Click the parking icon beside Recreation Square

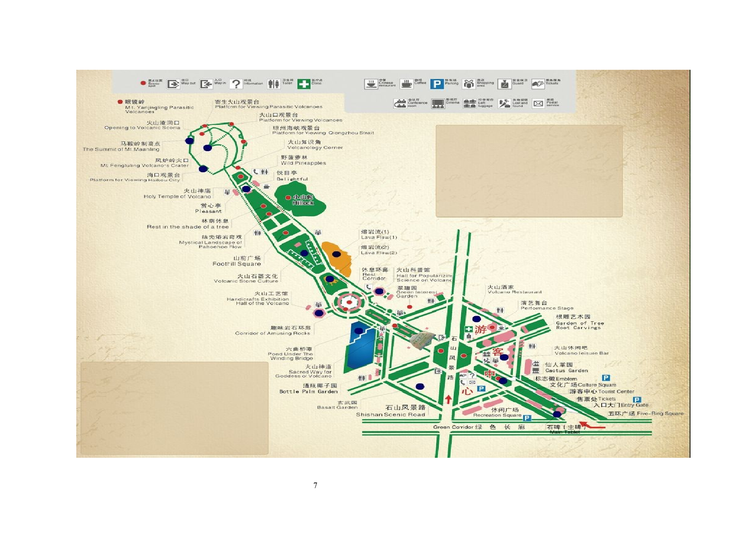527,418
